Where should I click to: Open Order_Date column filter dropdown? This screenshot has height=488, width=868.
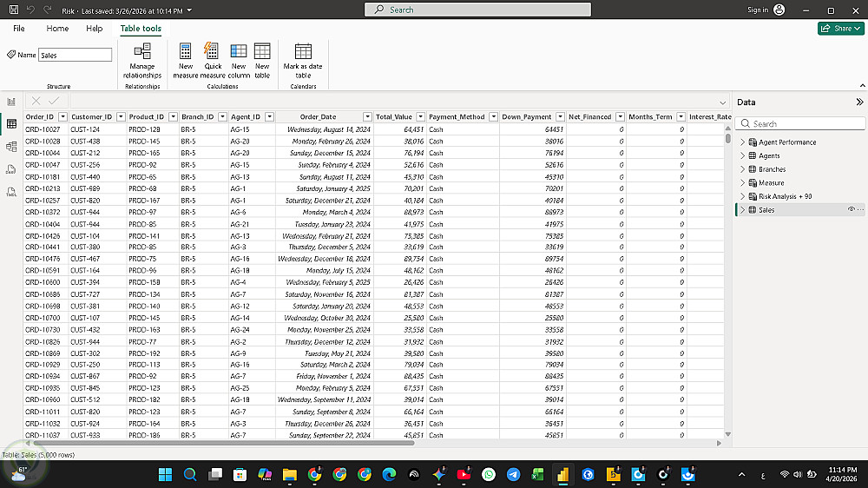tap(367, 116)
